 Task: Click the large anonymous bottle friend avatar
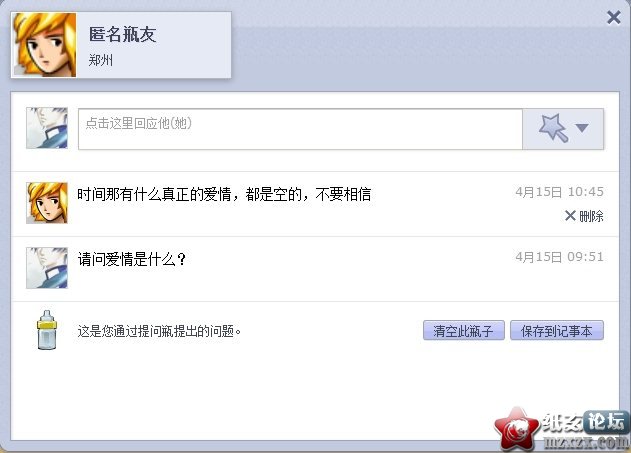pos(45,45)
